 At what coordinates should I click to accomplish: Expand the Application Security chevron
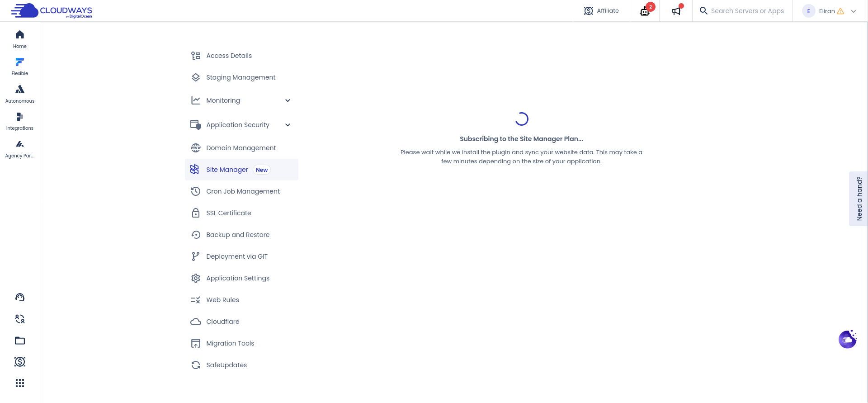(288, 125)
